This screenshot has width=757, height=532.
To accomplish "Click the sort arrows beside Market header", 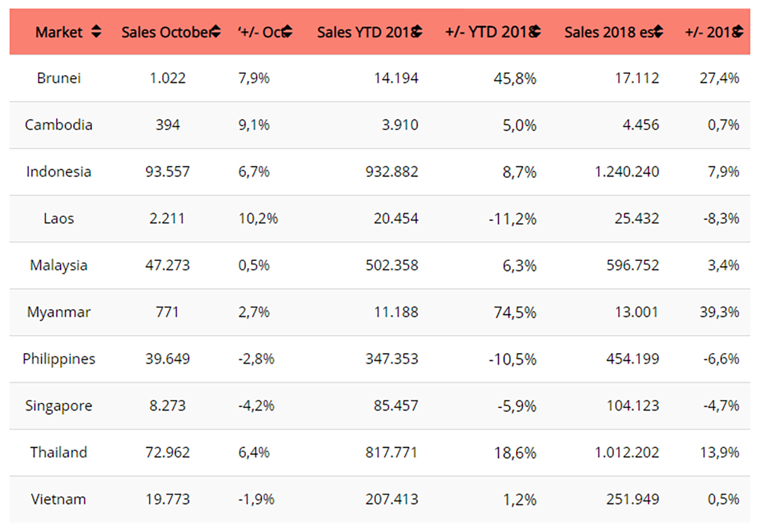I will pyautogui.click(x=96, y=32).
